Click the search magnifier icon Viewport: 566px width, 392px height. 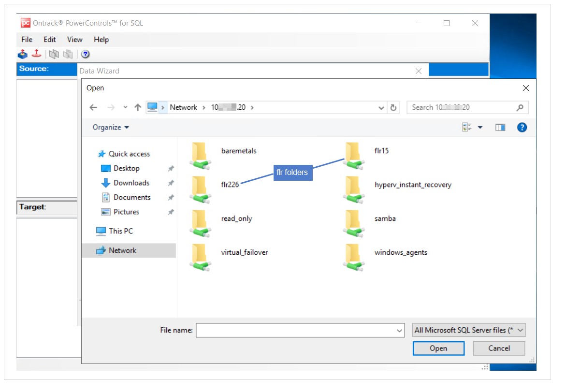point(520,108)
